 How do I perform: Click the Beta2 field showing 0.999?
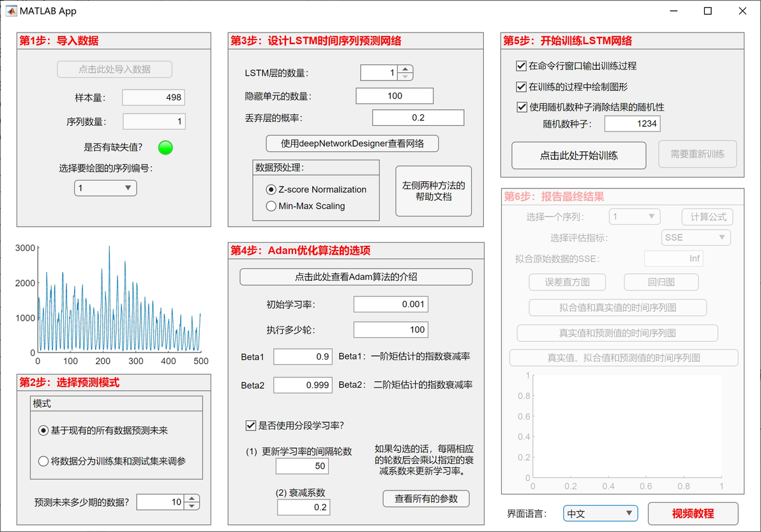(x=303, y=385)
